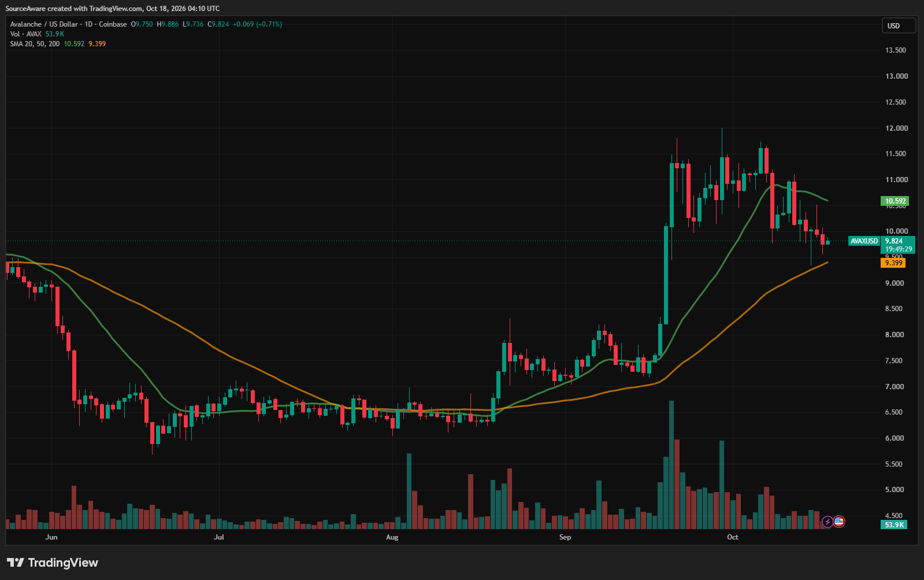Click the purple lightning bolt event icon

click(827, 522)
